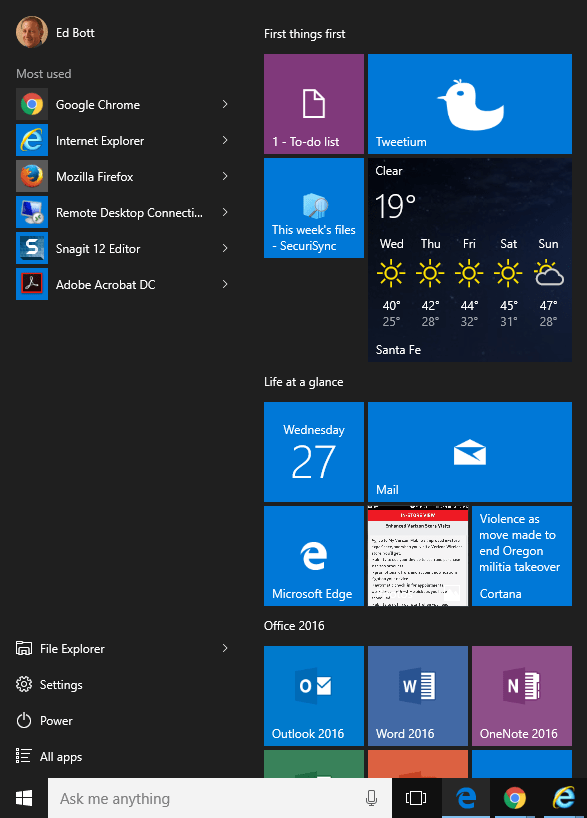
Task: Switch to Edge on the taskbar
Action: coord(466,798)
